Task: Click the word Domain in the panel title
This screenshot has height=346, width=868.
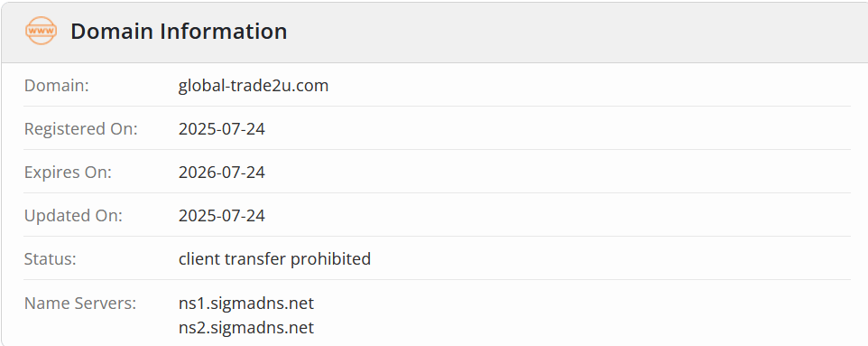Action: pos(112,31)
